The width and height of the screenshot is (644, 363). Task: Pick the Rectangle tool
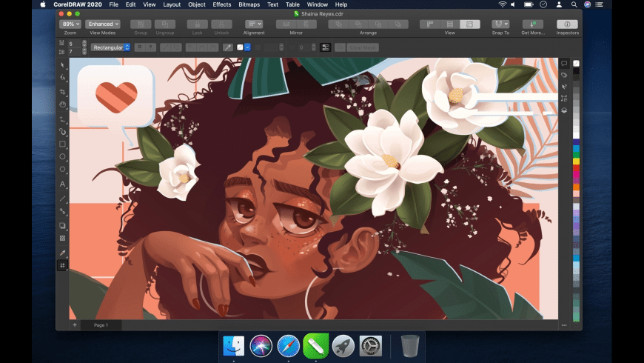[x=62, y=144]
